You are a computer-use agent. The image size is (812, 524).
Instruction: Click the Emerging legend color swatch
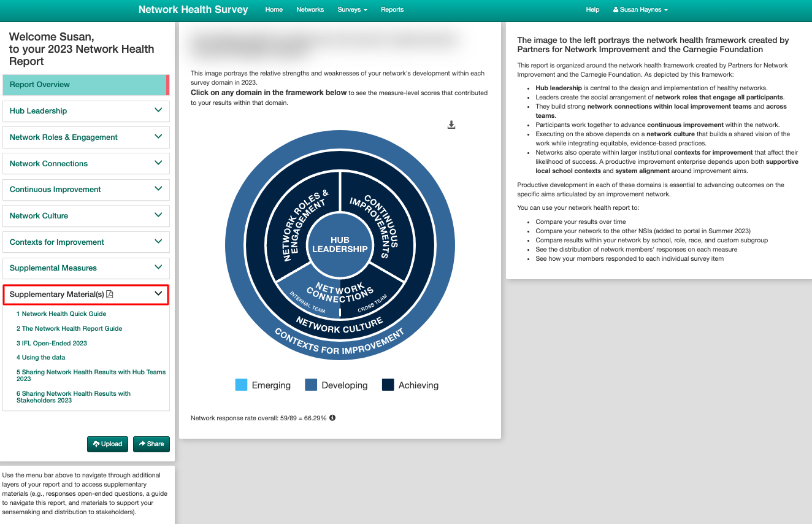pyautogui.click(x=241, y=385)
